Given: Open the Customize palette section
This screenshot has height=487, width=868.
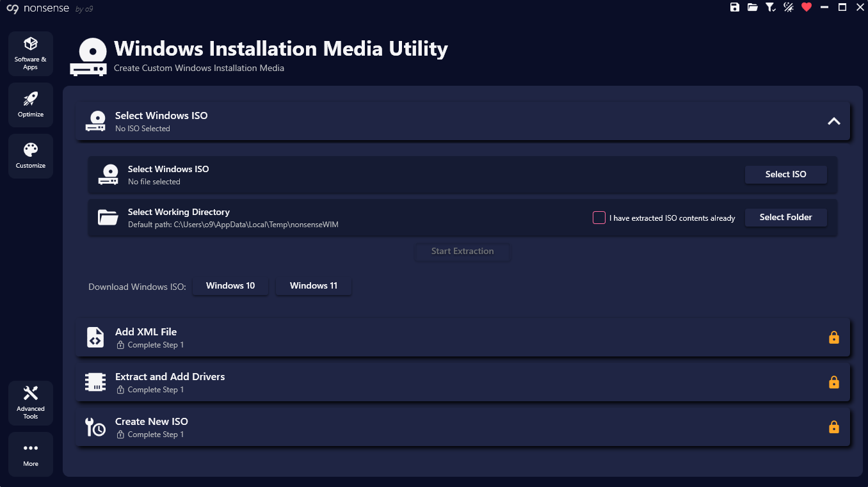Looking at the screenshot, I should pos(31,156).
